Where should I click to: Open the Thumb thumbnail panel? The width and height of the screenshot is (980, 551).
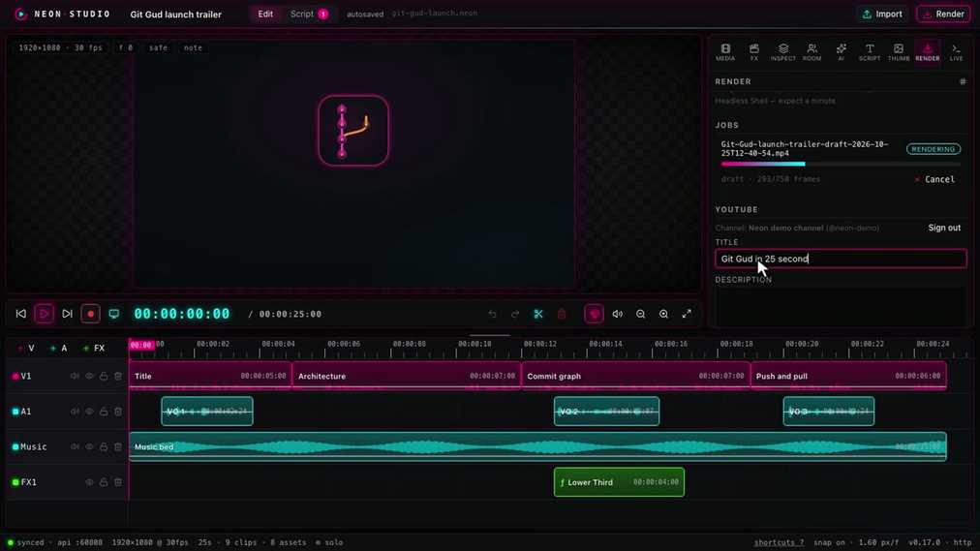point(898,52)
